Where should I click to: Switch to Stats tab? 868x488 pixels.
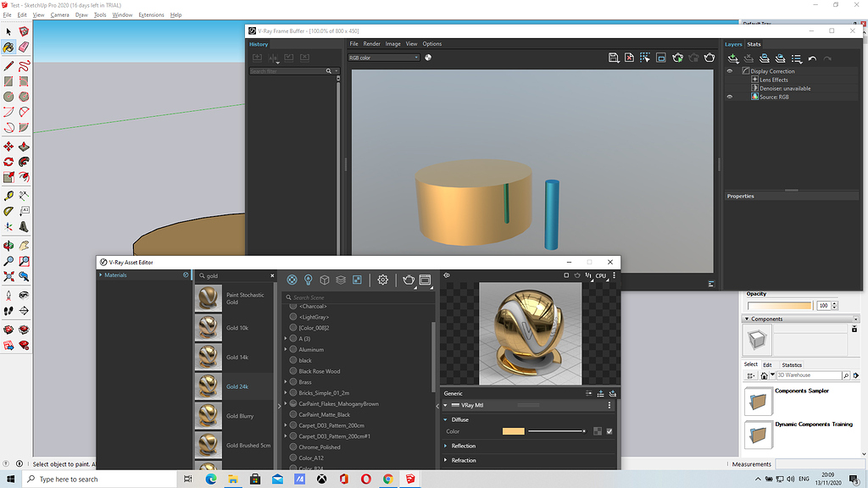pyautogui.click(x=754, y=44)
